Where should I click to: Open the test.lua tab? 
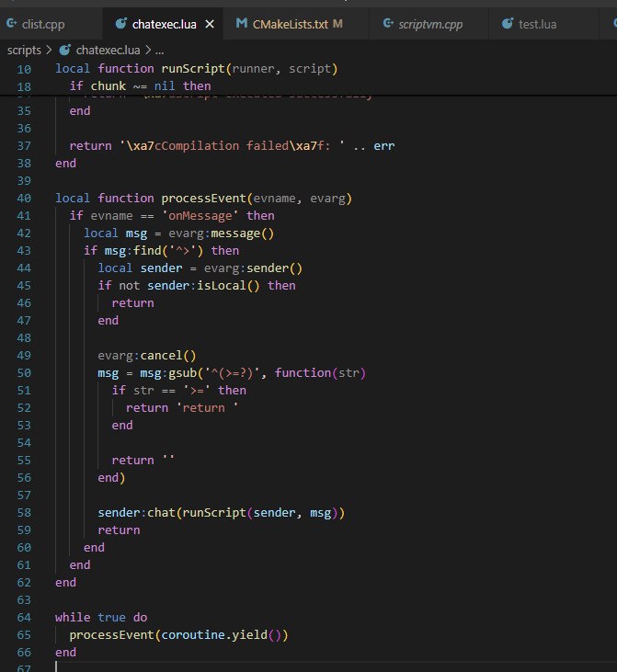(x=537, y=25)
